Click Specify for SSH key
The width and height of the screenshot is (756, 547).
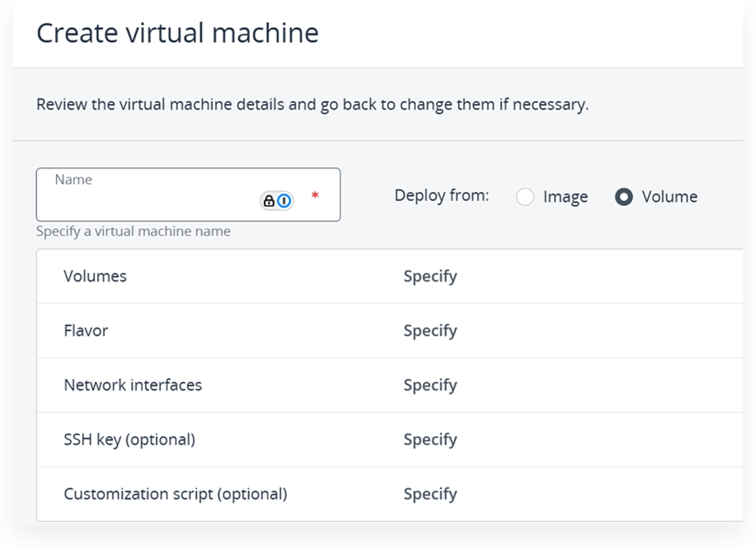[430, 439]
